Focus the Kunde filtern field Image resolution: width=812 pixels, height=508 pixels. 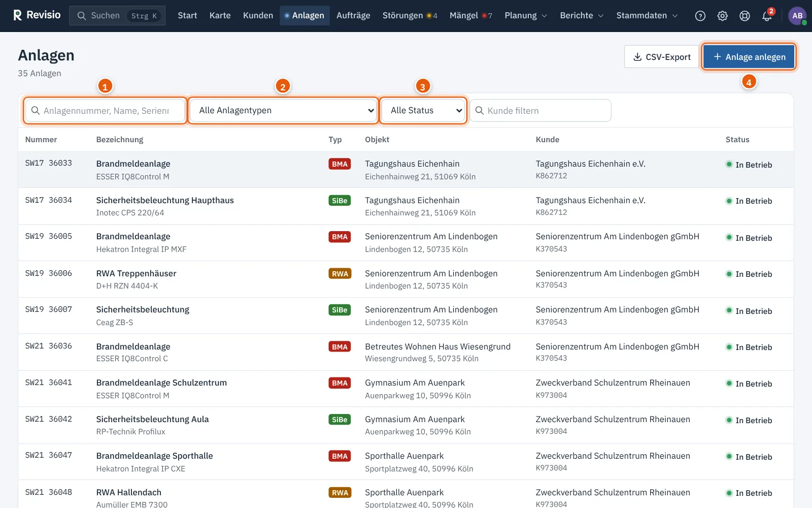540,110
